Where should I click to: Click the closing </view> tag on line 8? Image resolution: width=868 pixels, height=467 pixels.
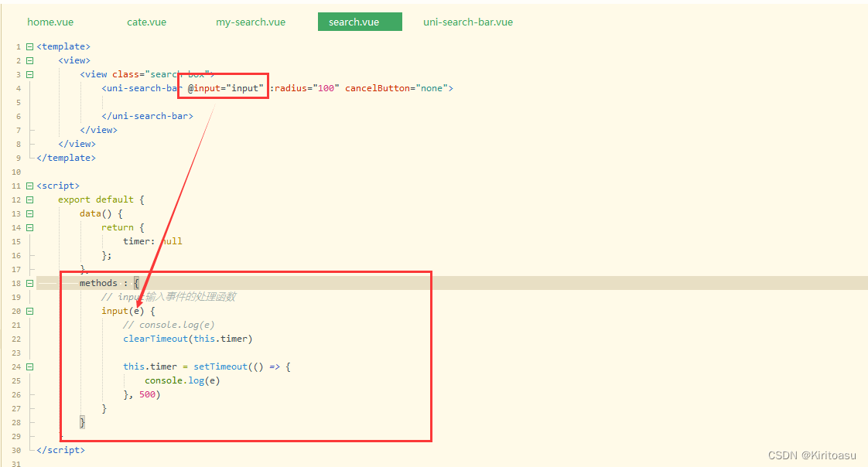tap(77, 143)
